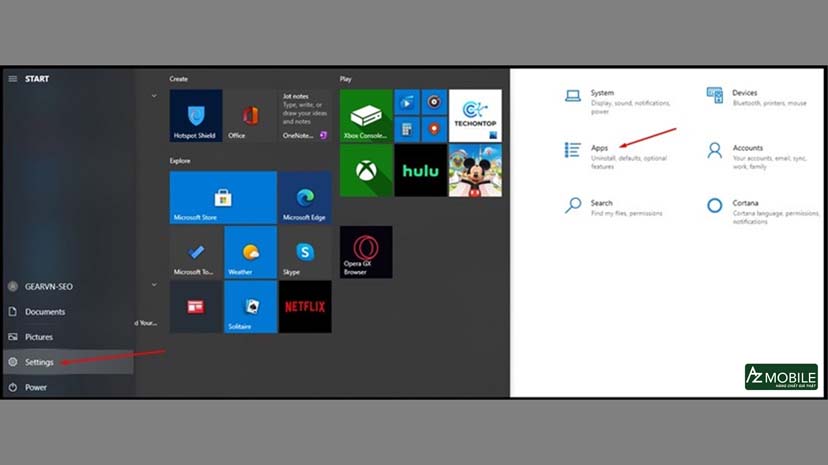Open the Hotspot Shield tile
The image size is (828, 465).
(x=195, y=115)
